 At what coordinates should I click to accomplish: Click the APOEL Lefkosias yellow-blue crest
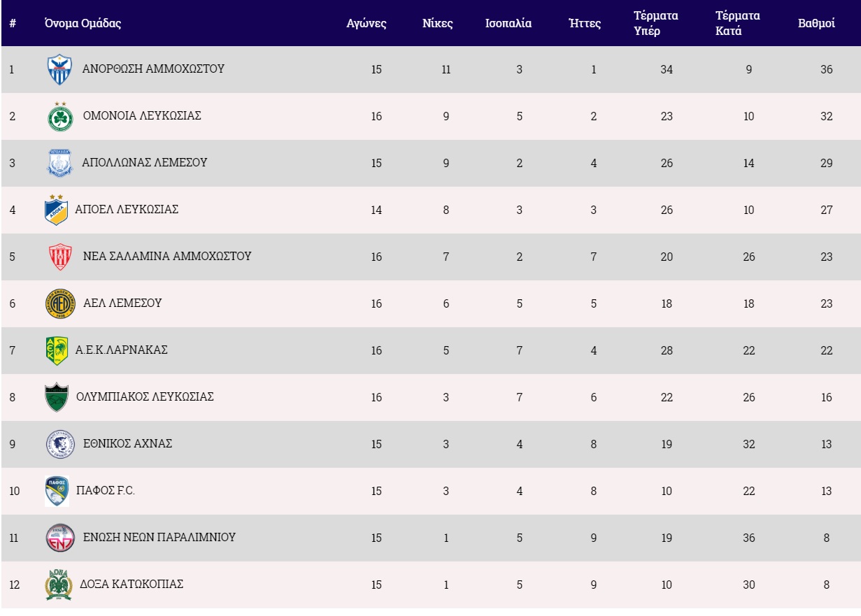point(56,210)
